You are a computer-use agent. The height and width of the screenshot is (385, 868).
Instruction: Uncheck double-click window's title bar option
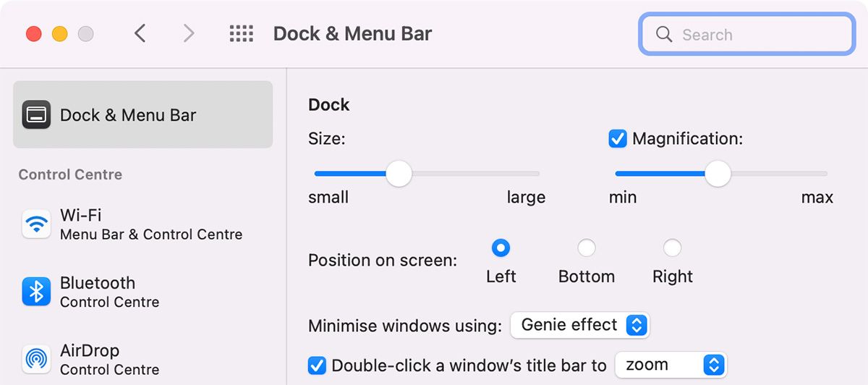[317, 365]
